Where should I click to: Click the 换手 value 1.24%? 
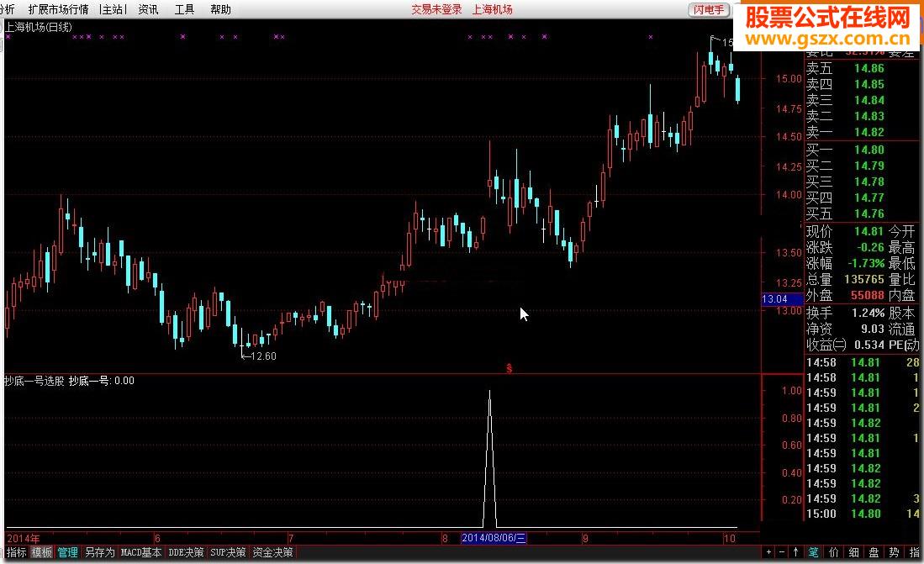click(868, 313)
